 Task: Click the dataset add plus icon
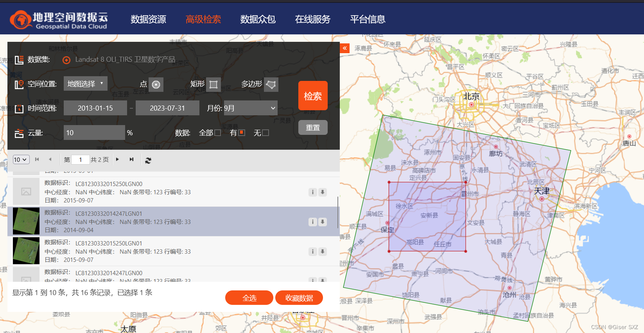[x=66, y=60]
